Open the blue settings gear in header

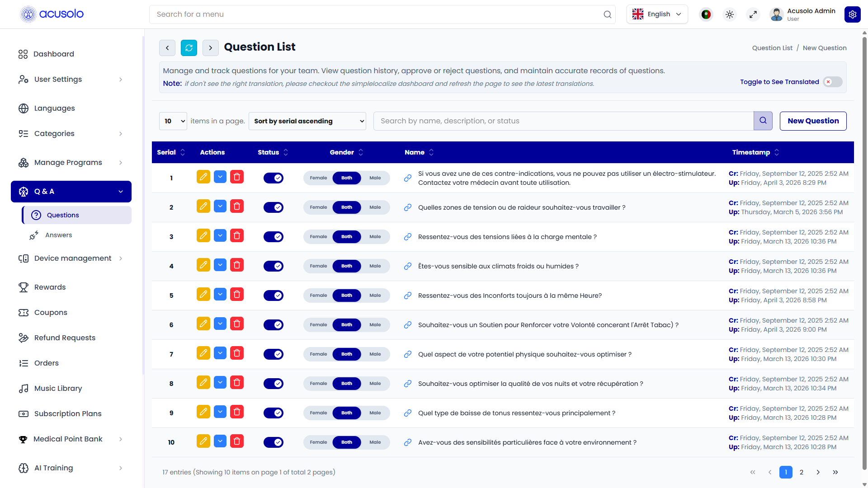click(853, 14)
